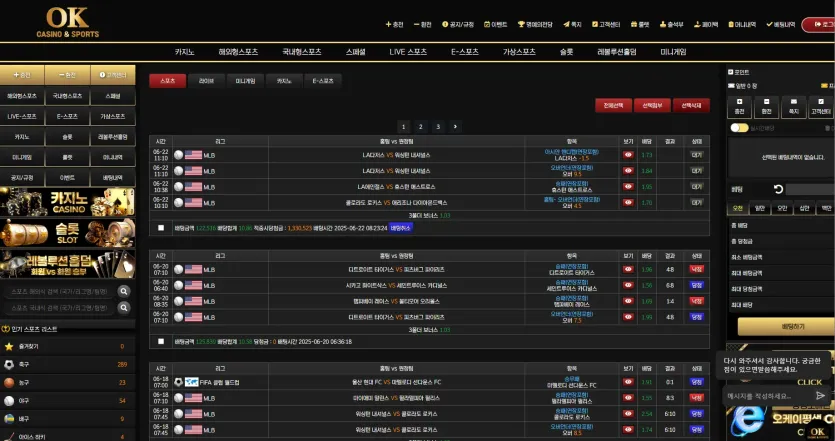This screenshot has width=835, height=441.
Task: Go to page 2 in pagination
Action: pos(420,127)
